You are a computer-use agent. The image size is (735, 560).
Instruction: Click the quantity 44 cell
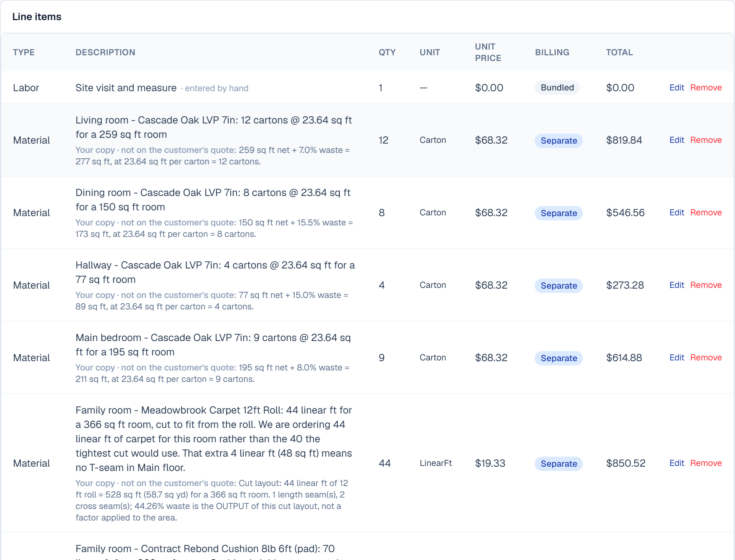[384, 463]
